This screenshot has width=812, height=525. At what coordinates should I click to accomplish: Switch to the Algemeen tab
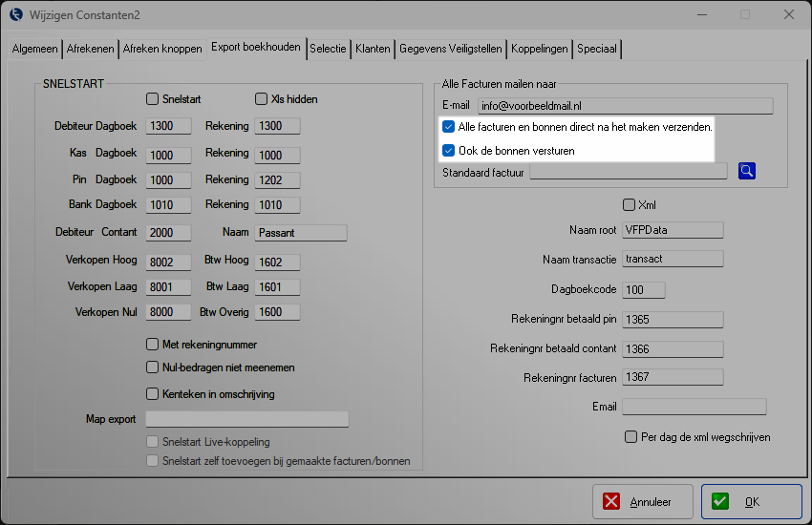[34, 49]
